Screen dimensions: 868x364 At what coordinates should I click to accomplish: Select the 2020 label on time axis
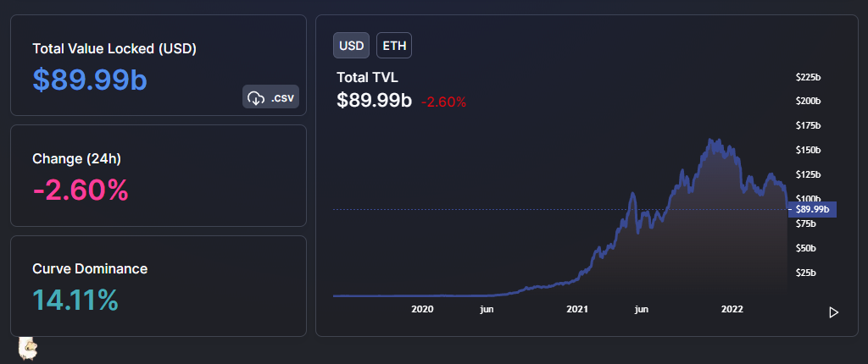(422, 310)
